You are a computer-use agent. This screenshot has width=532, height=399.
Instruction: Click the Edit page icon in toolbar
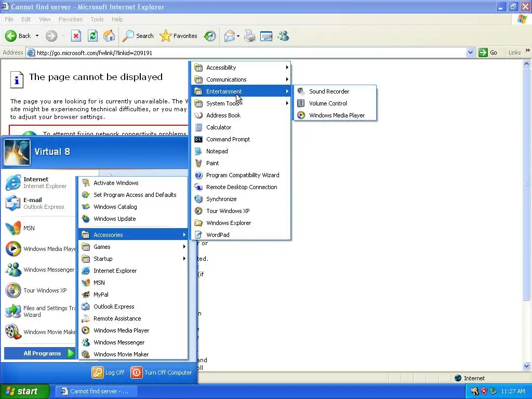pyautogui.click(x=267, y=36)
